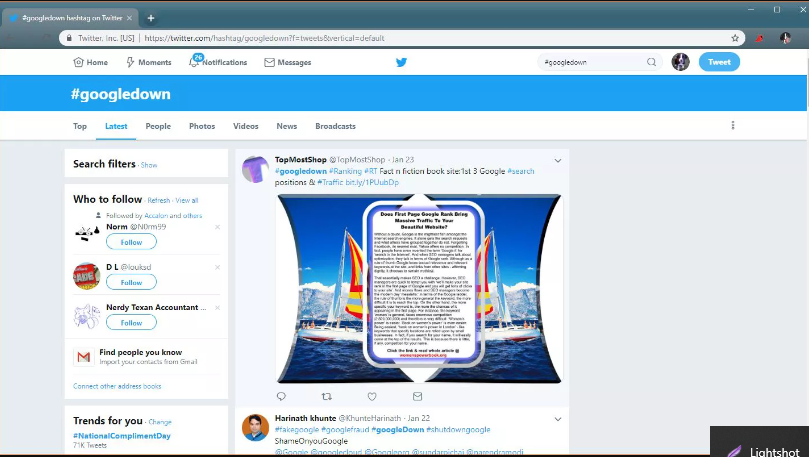The width and height of the screenshot is (809, 457).
Task: Expand Harinath khunte tweet options chevron
Action: tap(558, 419)
